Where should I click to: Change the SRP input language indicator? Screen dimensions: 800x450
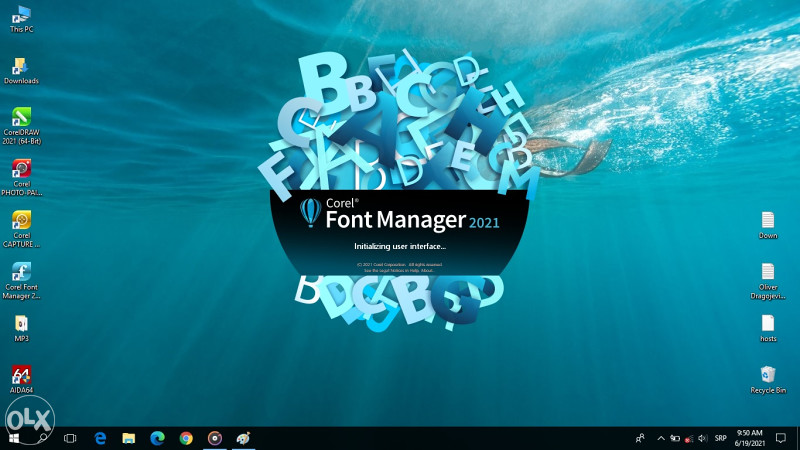[x=720, y=438]
